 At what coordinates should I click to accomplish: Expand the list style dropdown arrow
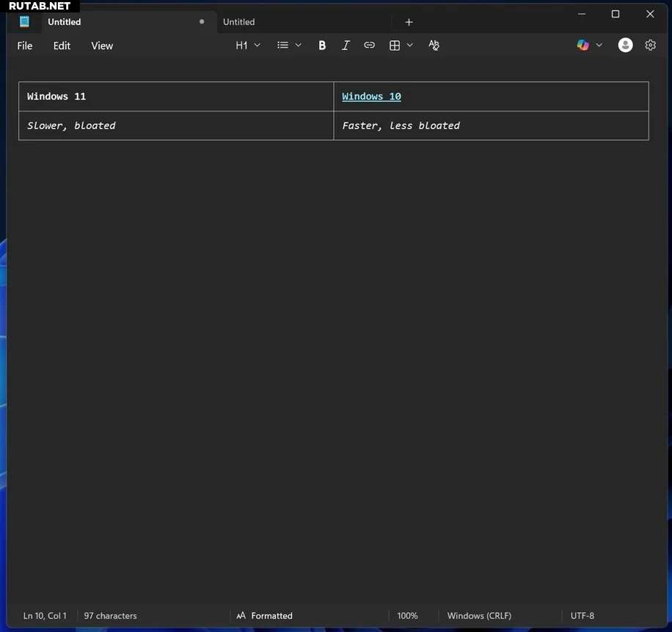click(299, 45)
